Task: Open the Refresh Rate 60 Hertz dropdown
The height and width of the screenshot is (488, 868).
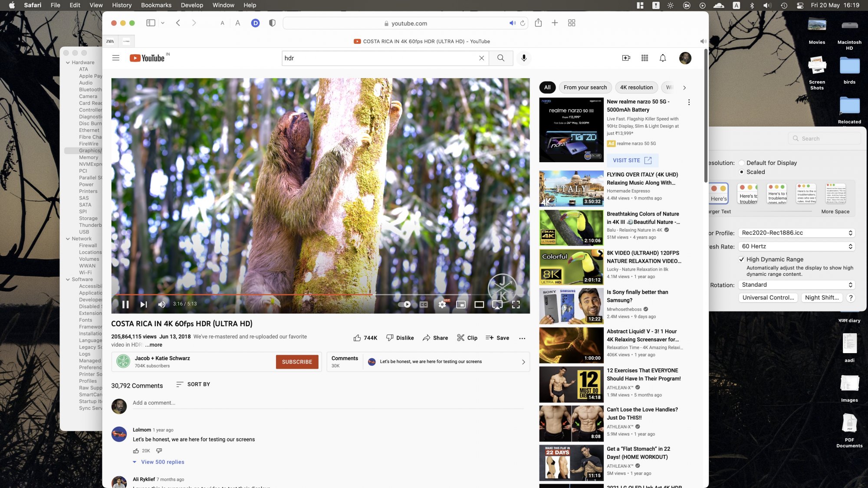Action: [797, 246]
